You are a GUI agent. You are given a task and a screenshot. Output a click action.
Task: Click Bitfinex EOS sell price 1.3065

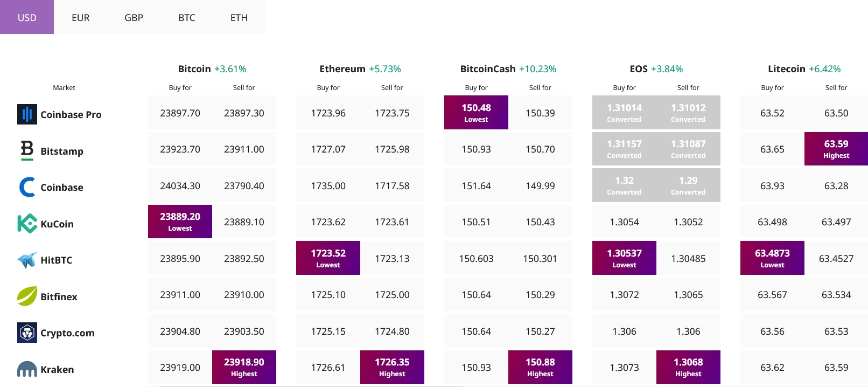[x=688, y=294]
